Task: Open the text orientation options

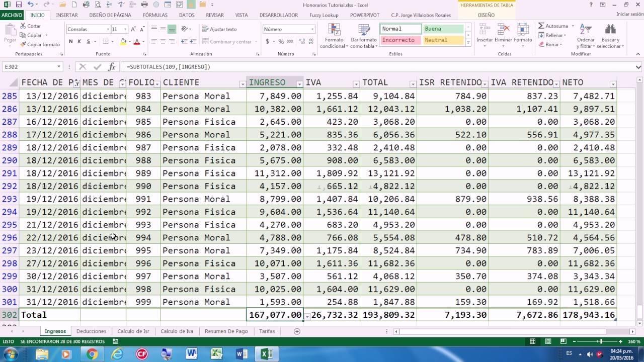Action: [187, 29]
